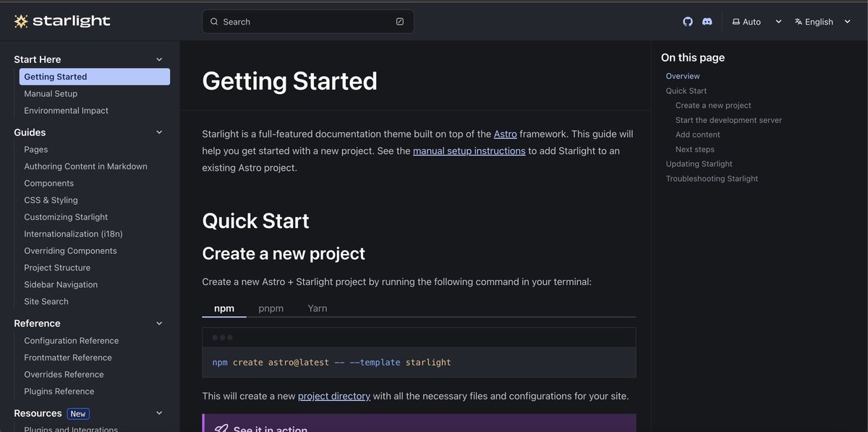The width and height of the screenshot is (868, 432).
Task: Jump to Overview in table of contents
Action: [683, 76]
